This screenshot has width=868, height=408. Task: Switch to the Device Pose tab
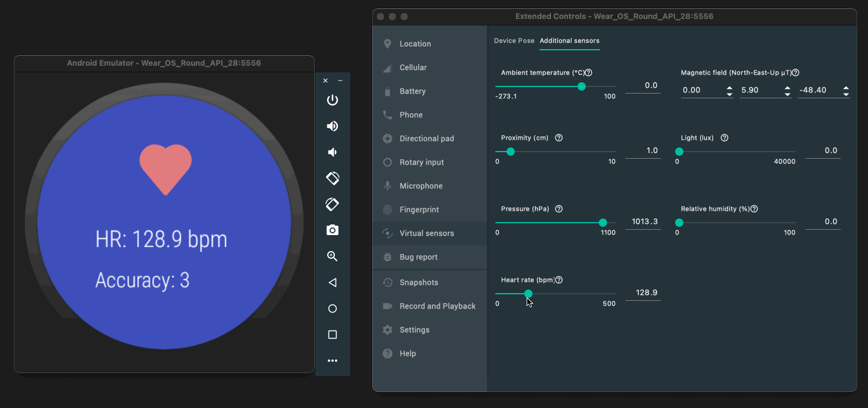click(x=514, y=41)
